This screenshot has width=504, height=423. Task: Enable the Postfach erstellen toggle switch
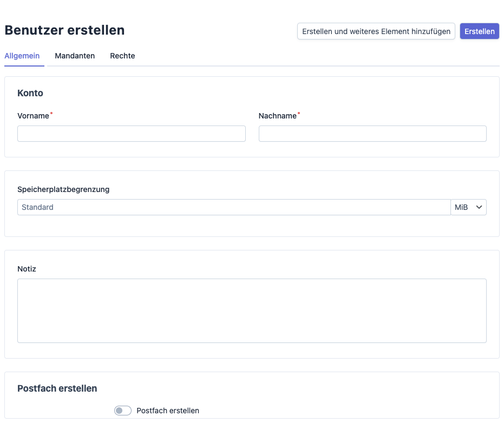point(123,411)
